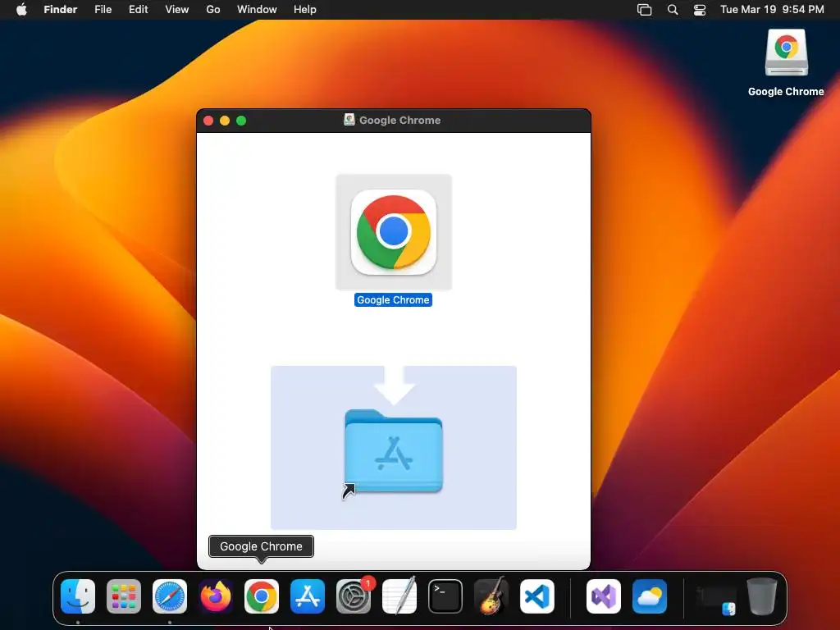Open Terminal from the Dock
Image resolution: width=840 pixels, height=630 pixels.
click(x=445, y=596)
